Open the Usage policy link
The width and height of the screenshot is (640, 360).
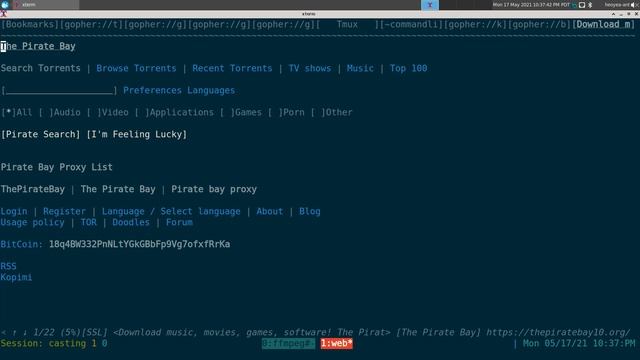(x=33, y=222)
